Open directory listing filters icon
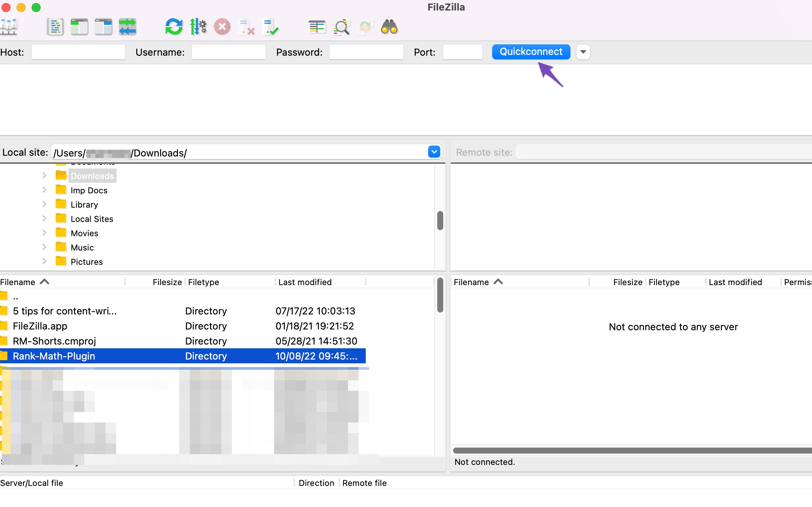This screenshot has height=507, width=812. click(317, 27)
